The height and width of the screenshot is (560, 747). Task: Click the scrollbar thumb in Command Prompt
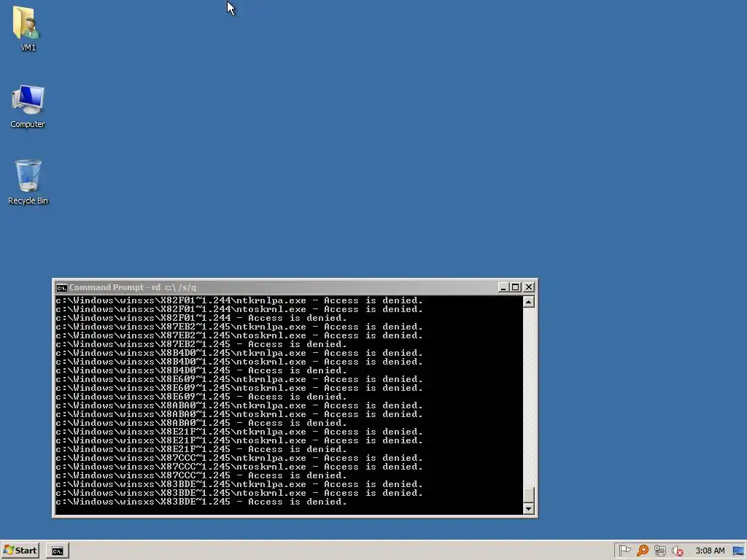click(x=528, y=495)
